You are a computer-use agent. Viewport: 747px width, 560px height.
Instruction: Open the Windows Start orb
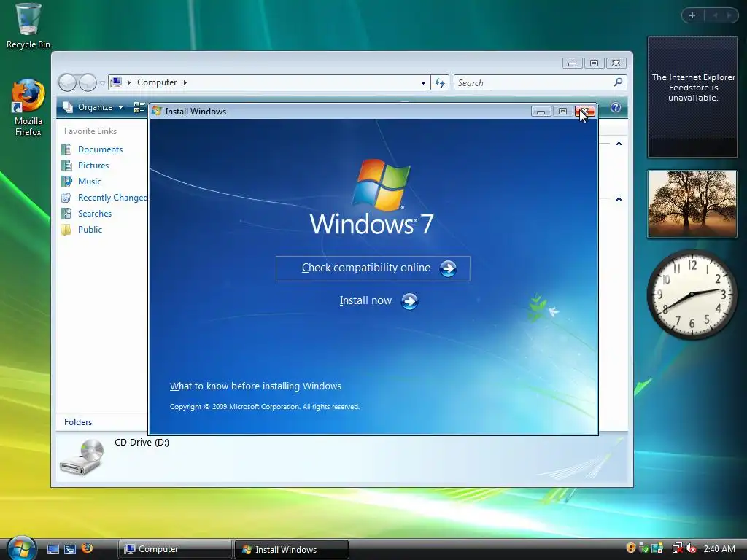22,548
